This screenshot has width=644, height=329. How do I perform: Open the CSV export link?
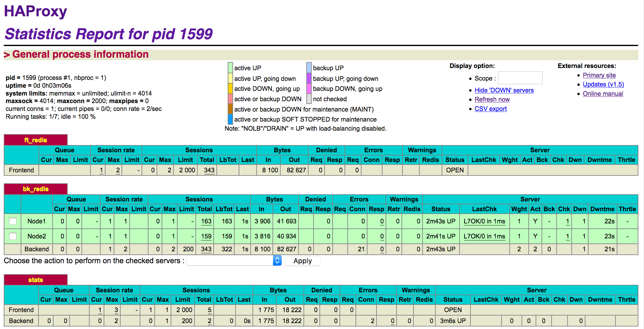[x=491, y=109]
